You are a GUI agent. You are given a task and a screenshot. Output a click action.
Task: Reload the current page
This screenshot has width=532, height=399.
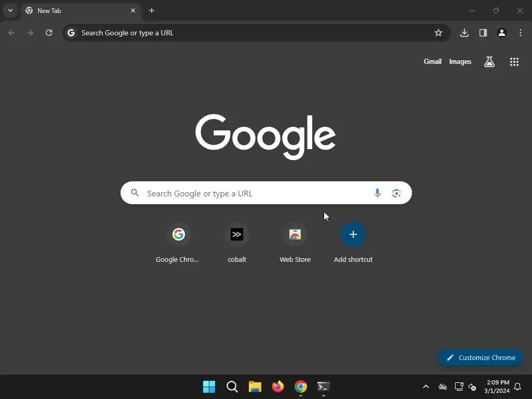coord(49,33)
